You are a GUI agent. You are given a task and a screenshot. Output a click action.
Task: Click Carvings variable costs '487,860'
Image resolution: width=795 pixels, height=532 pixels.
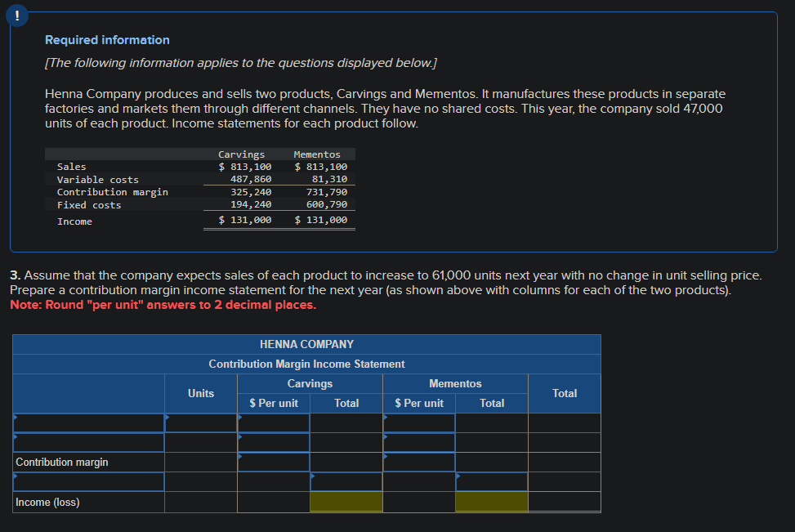[x=251, y=179]
